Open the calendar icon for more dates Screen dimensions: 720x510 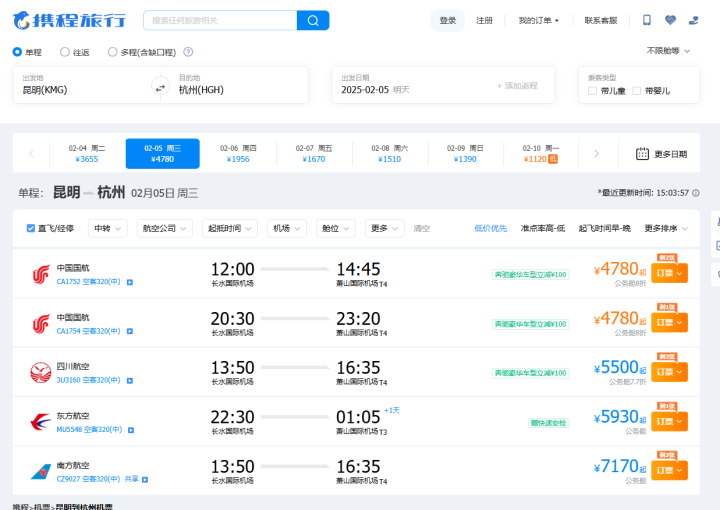pos(642,154)
